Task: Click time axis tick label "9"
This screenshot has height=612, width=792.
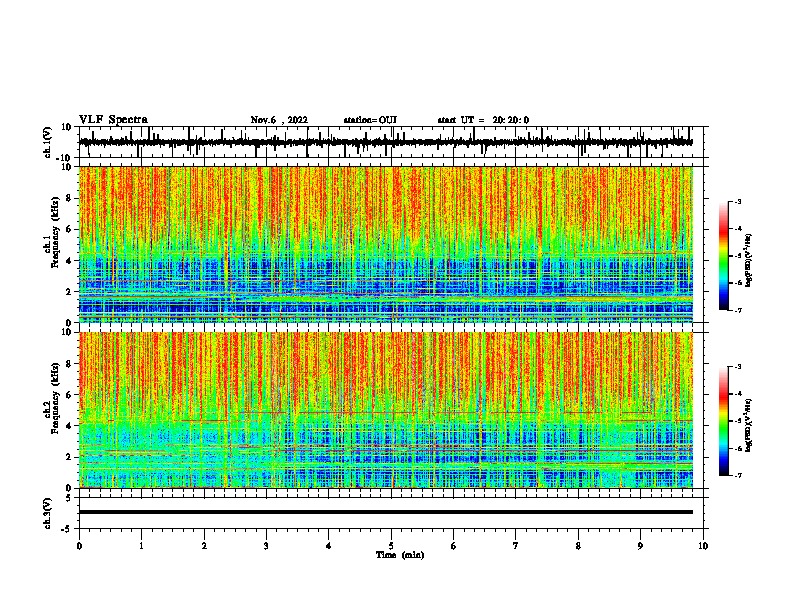Action: (x=640, y=545)
